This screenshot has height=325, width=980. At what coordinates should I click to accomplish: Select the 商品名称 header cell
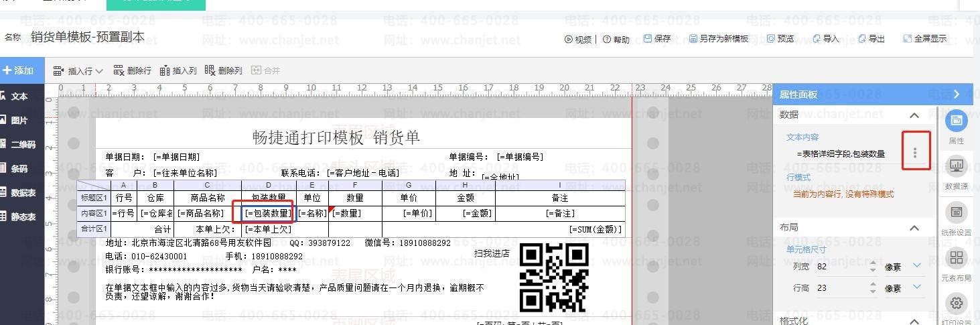point(208,198)
